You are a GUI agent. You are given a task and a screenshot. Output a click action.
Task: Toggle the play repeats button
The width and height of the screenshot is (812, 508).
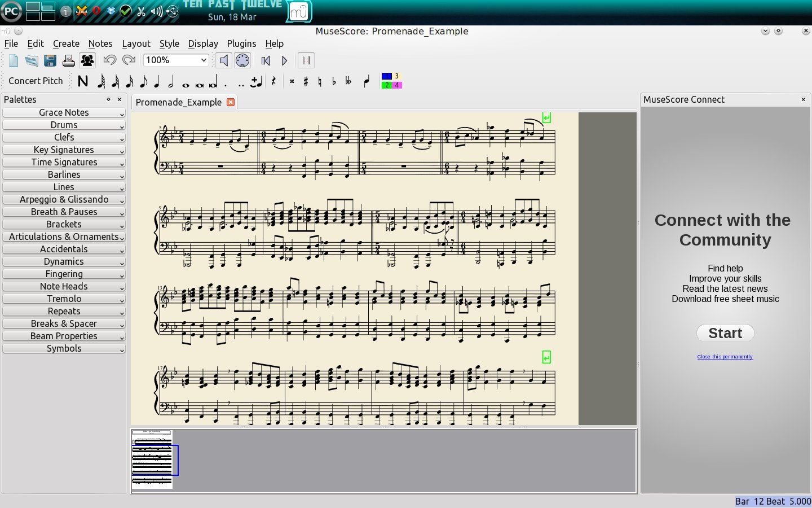click(x=306, y=60)
